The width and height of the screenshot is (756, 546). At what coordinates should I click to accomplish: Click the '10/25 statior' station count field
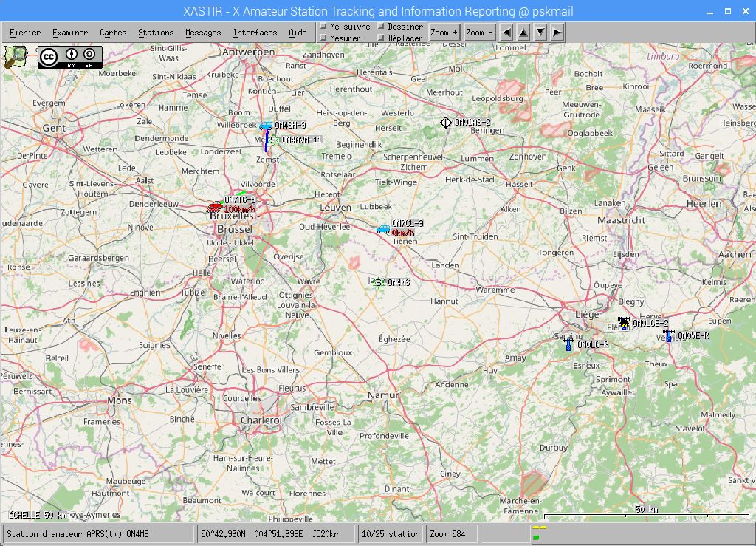tap(390, 534)
